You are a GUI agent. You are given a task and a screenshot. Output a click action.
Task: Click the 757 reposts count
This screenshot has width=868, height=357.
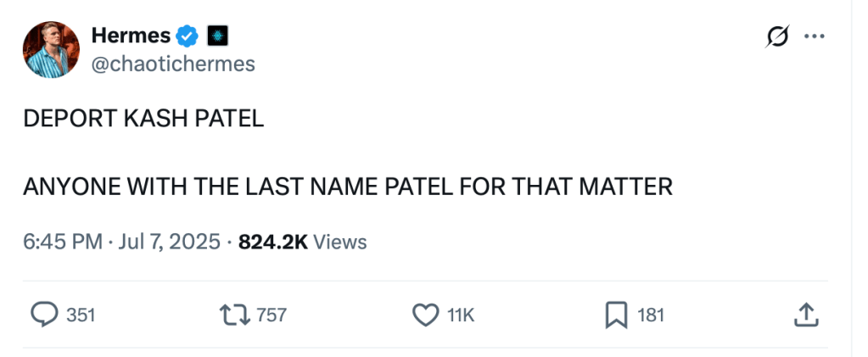coord(271,315)
